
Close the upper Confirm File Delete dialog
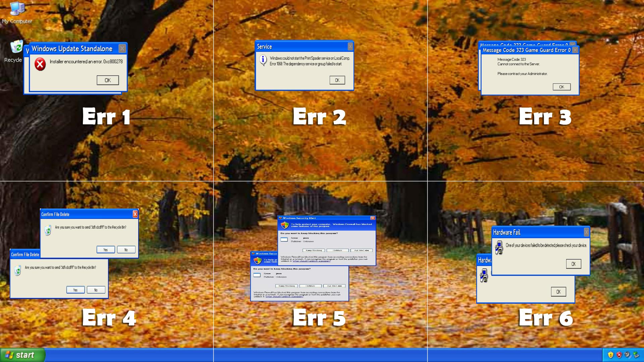(x=135, y=214)
